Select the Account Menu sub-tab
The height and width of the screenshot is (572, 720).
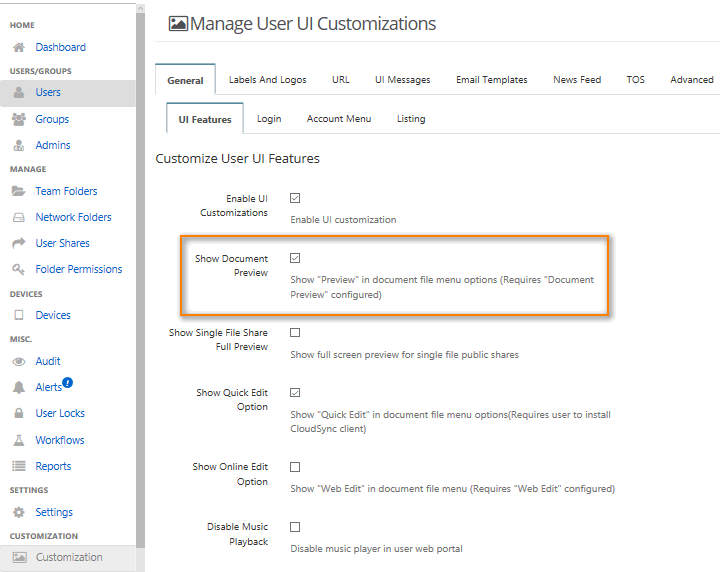tap(338, 119)
